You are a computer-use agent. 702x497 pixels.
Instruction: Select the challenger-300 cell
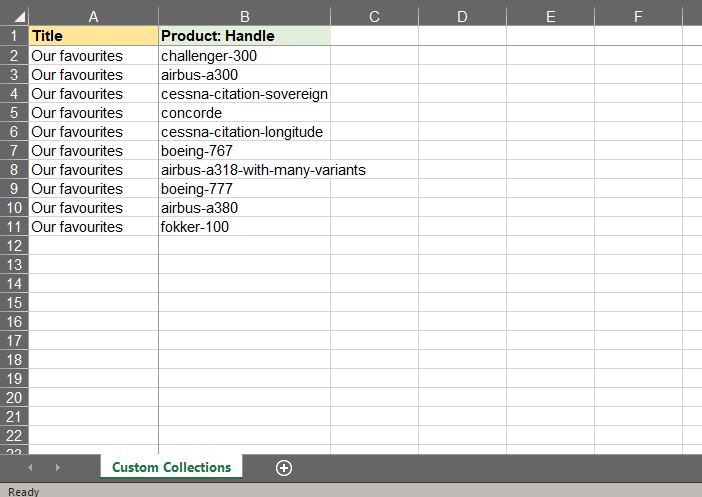point(244,56)
